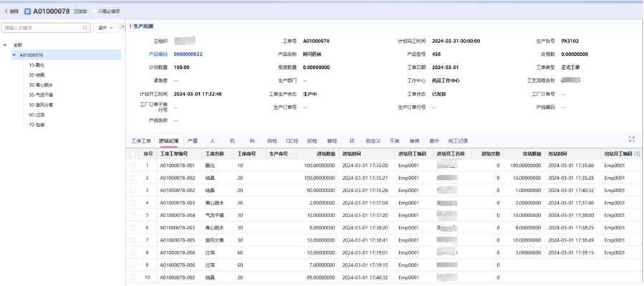Select tree item 60-过筛
Screen dimensions: 644x286
37,115
